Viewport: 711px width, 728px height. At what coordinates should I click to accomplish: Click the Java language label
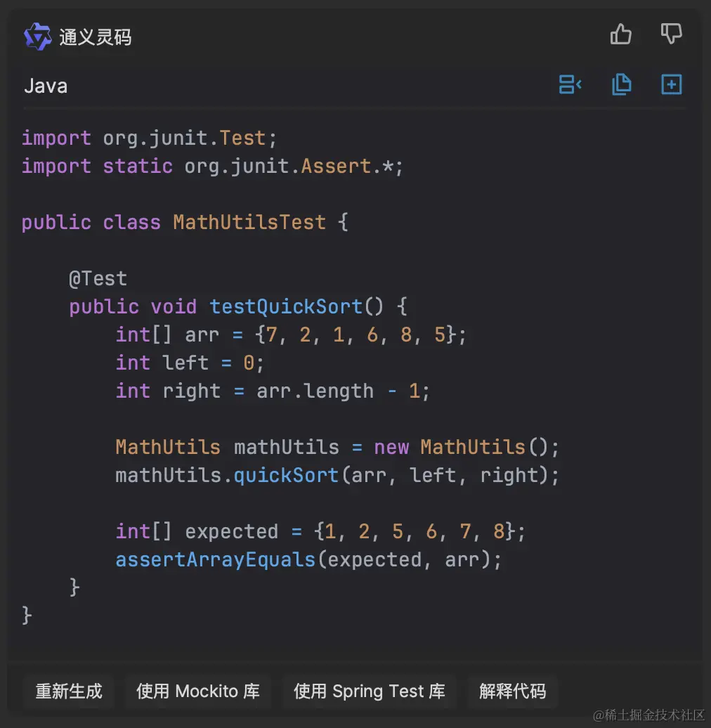(46, 86)
